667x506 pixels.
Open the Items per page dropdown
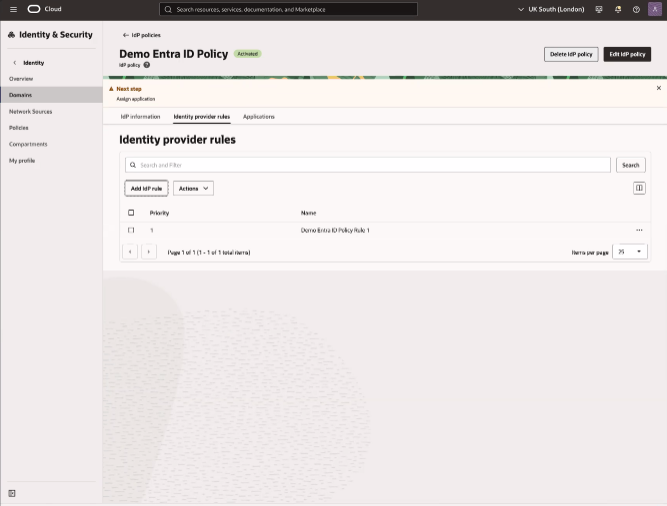629,252
